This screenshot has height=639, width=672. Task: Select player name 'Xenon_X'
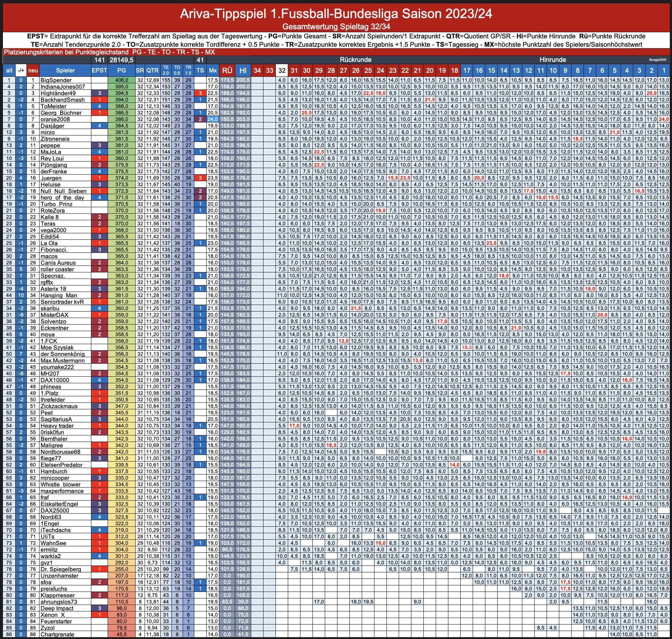[x=53, y=615]
